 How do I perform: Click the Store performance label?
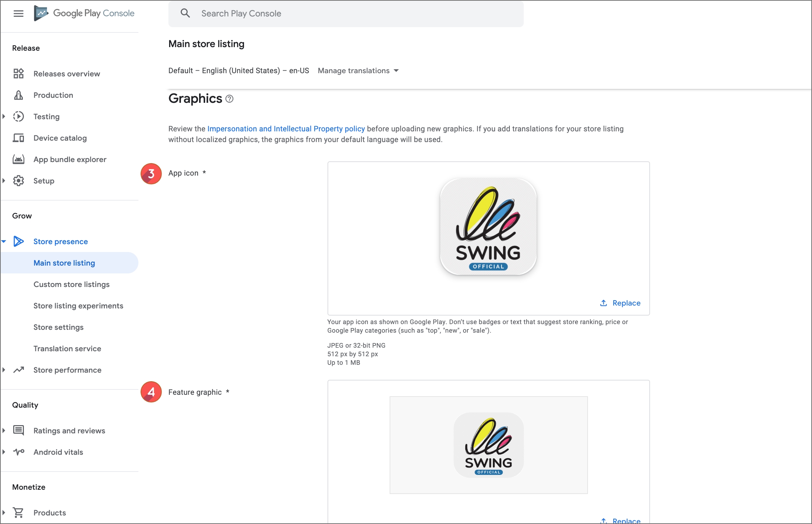[67, 370]
